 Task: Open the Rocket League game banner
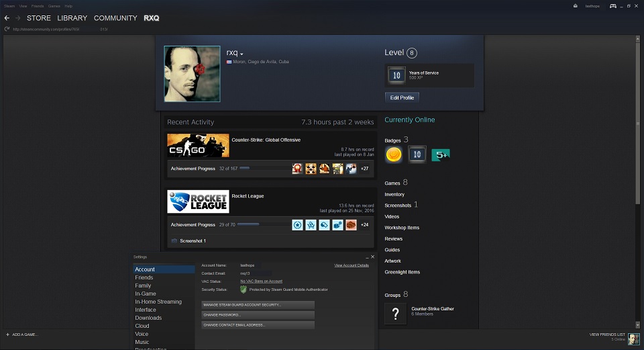click(x=198, y=202)
